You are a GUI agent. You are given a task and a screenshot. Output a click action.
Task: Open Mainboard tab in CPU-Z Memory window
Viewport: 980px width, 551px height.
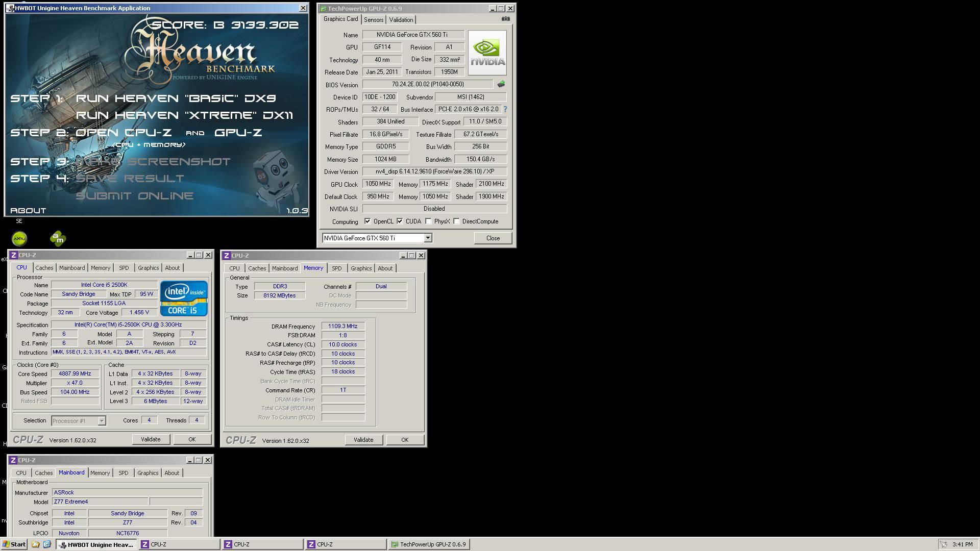(x=284, y=268)
